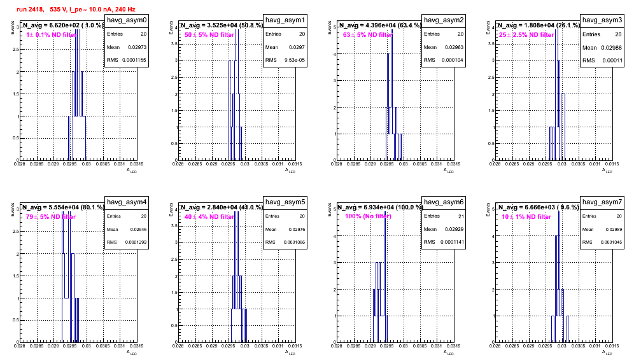Click the histogram bars in havg_asym0 plot
This screenshot has height=364, width=634.
tap(77, 95)
